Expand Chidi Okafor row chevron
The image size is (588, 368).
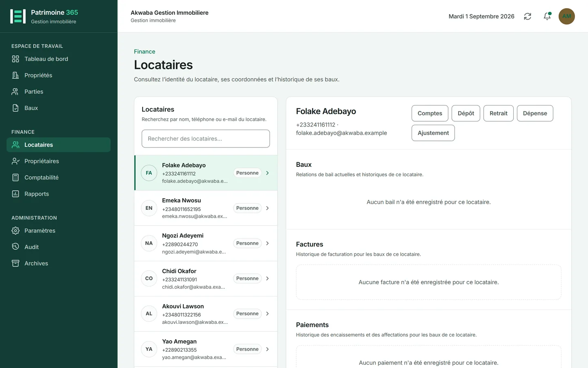point(267,278)
